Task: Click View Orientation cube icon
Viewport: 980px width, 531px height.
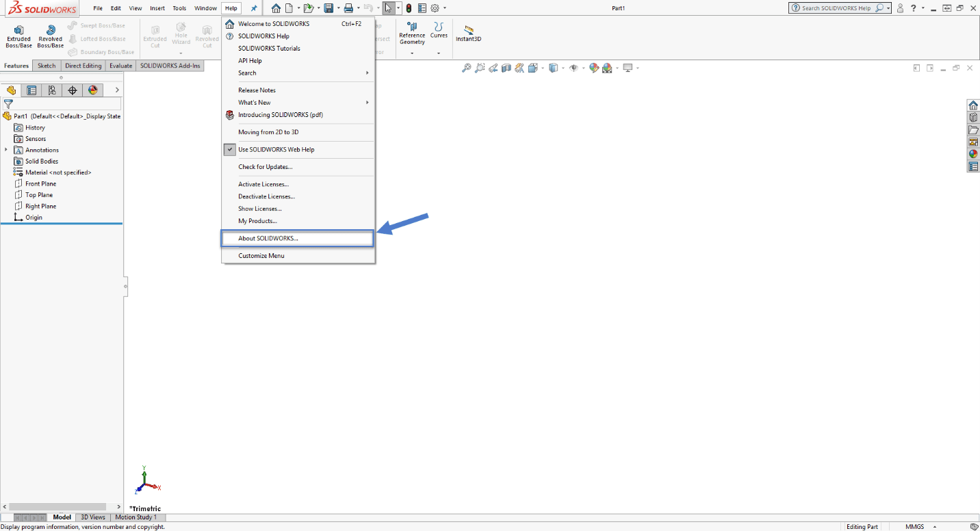Action: pos(534,68)
